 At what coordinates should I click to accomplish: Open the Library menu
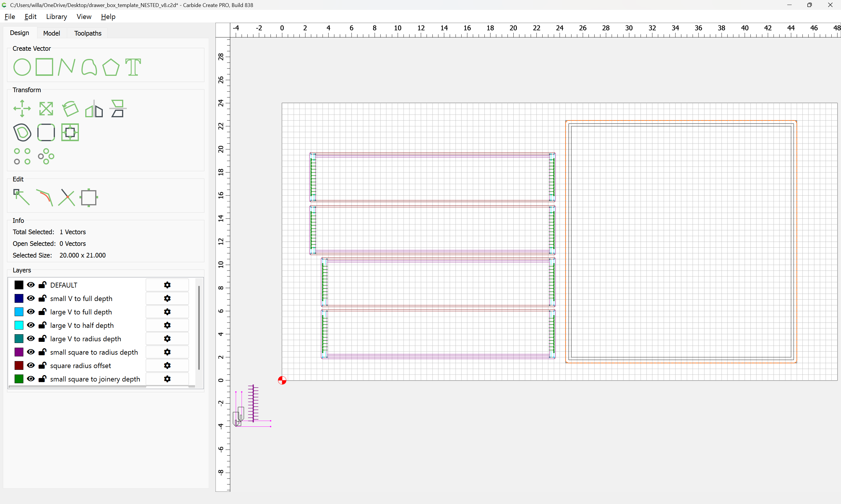56,17
